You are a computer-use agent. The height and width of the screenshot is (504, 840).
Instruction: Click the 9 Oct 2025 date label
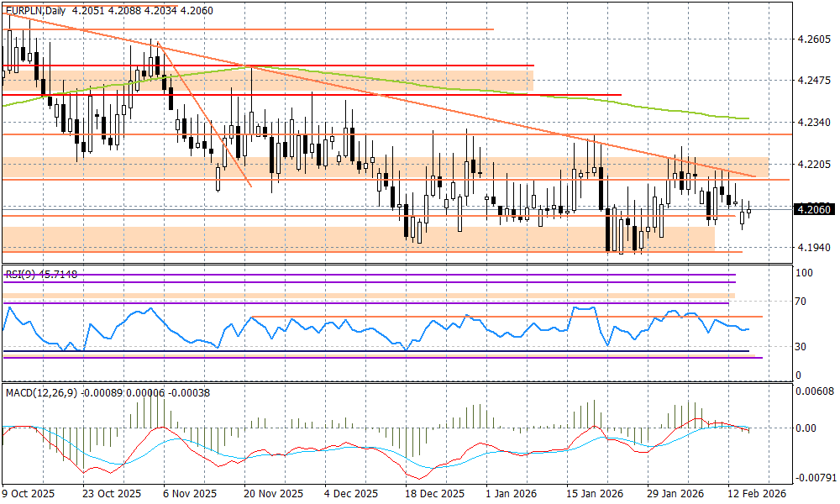(30, 495)
